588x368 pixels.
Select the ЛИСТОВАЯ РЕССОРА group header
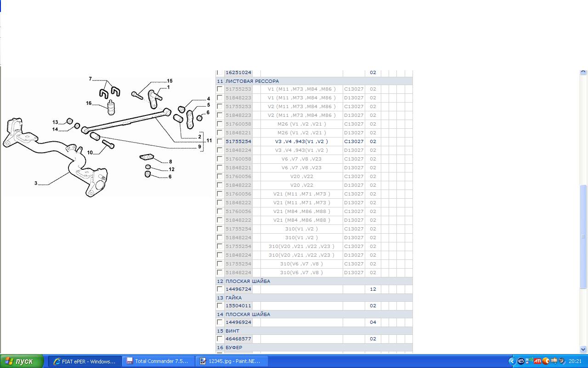[252, 81]
